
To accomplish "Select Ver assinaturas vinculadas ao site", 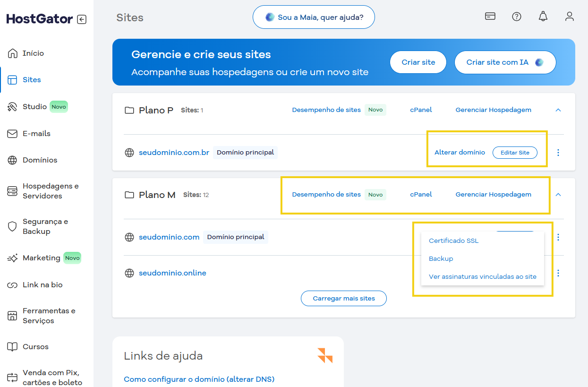I will (x=483, y=276).
